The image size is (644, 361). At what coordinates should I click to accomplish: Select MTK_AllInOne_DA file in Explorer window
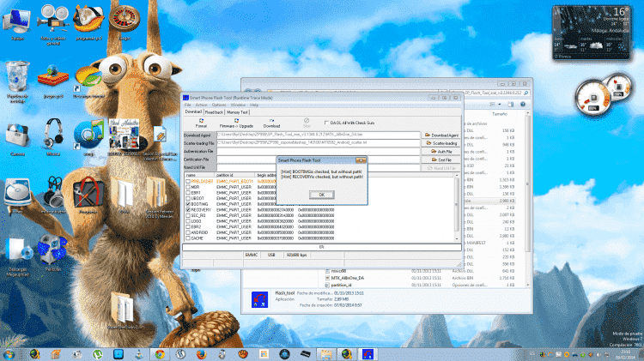(x=348, y=278)
